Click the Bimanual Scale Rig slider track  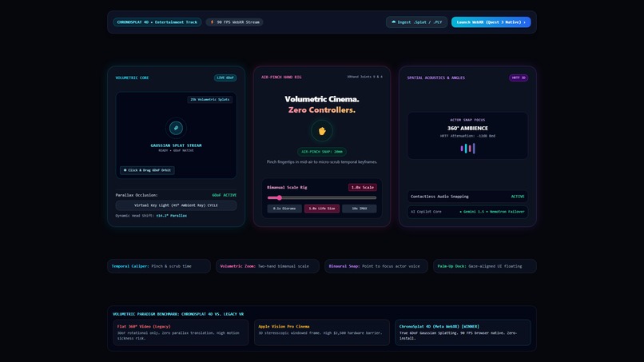coord(322,197)
